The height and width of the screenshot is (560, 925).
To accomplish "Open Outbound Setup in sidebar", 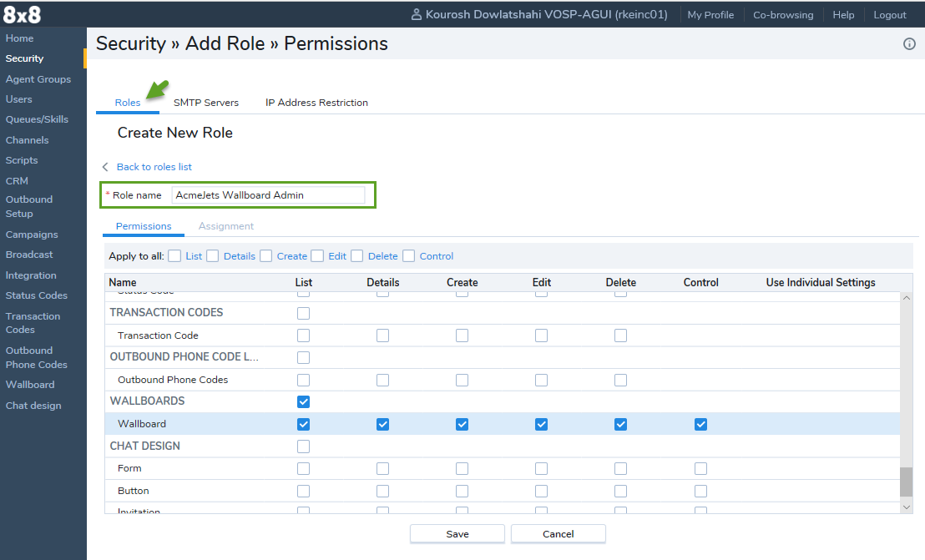I will pyautogui.click(x=29, y=206).
